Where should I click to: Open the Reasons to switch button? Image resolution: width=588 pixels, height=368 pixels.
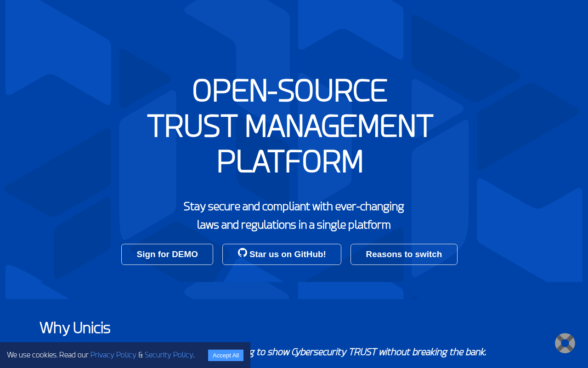(x=404, y=254)
